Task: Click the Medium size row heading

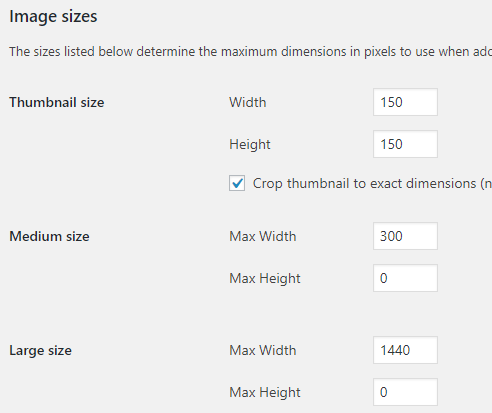Action: [x=49, y=236]
